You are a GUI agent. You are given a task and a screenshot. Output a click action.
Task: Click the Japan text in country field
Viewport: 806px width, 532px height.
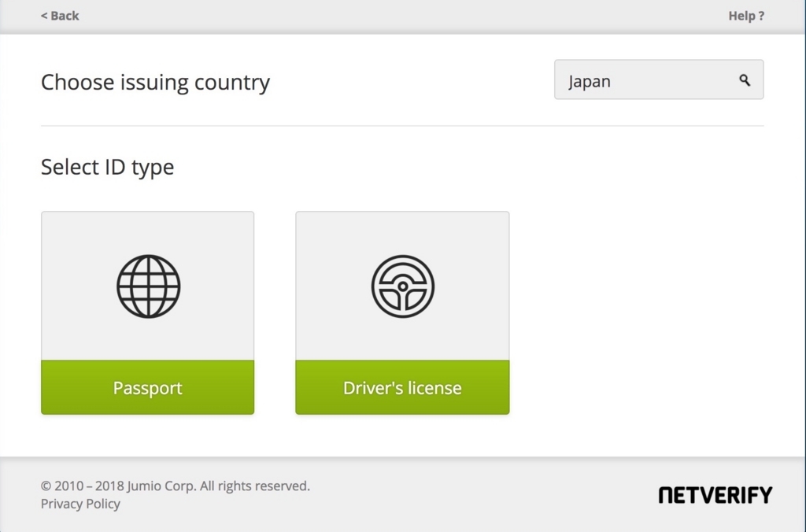(589, 81)
